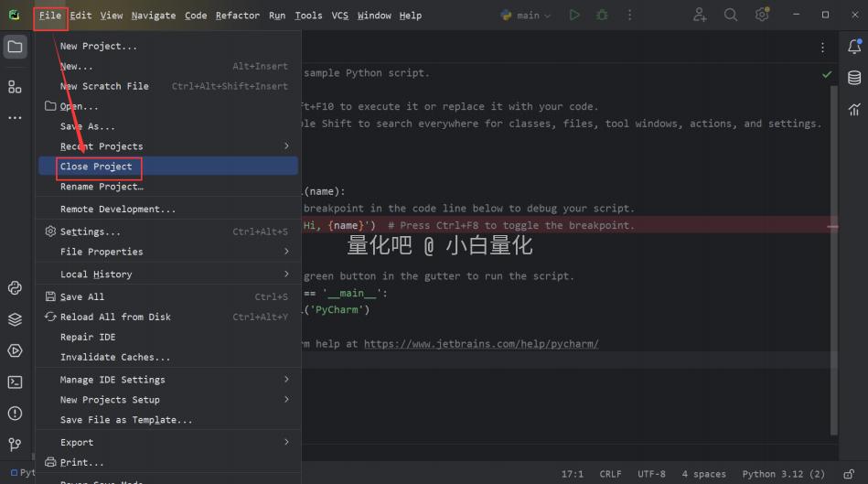Open the Terminal tool window

click(15, 382)
